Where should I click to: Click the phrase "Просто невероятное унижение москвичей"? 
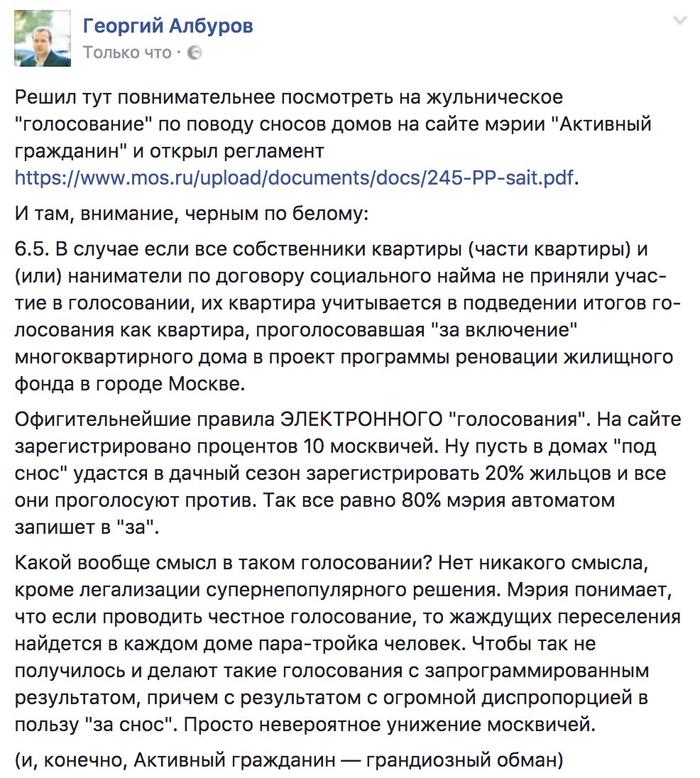click(389, 725)
